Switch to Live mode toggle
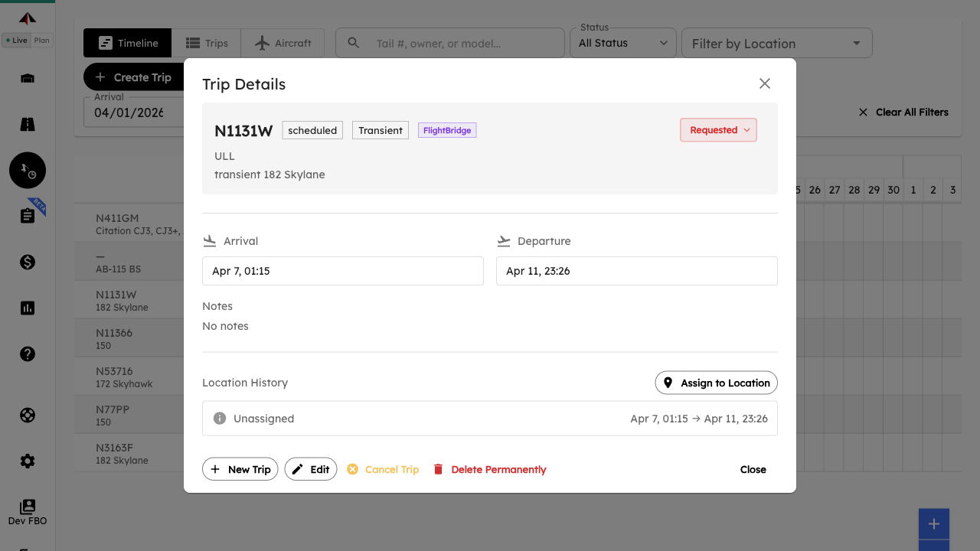 click(x=16, y=41)
